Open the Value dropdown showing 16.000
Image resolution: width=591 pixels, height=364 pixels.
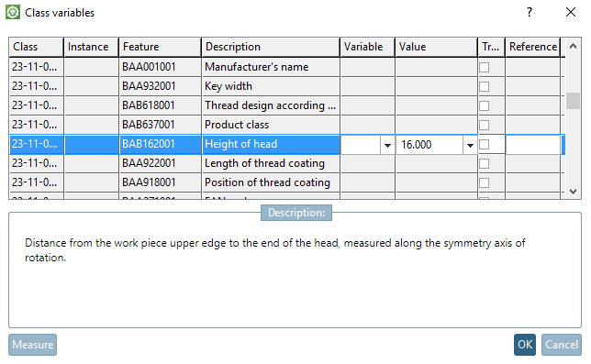point(470,145)
